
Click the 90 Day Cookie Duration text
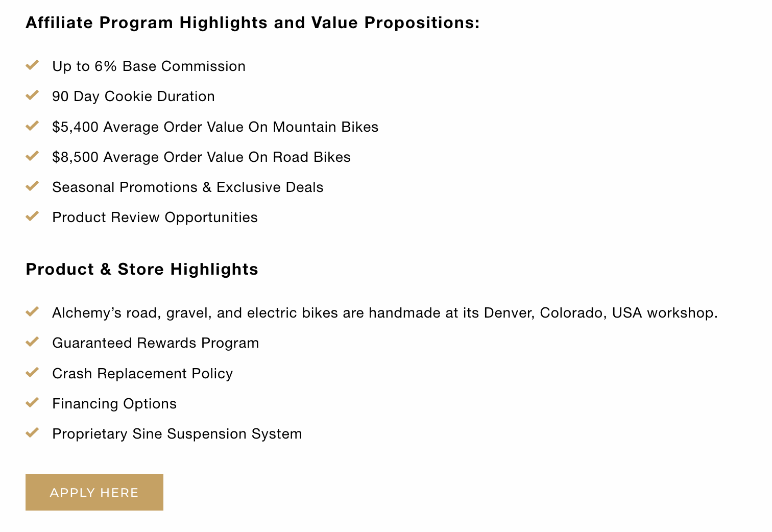[x=133, y=96]
